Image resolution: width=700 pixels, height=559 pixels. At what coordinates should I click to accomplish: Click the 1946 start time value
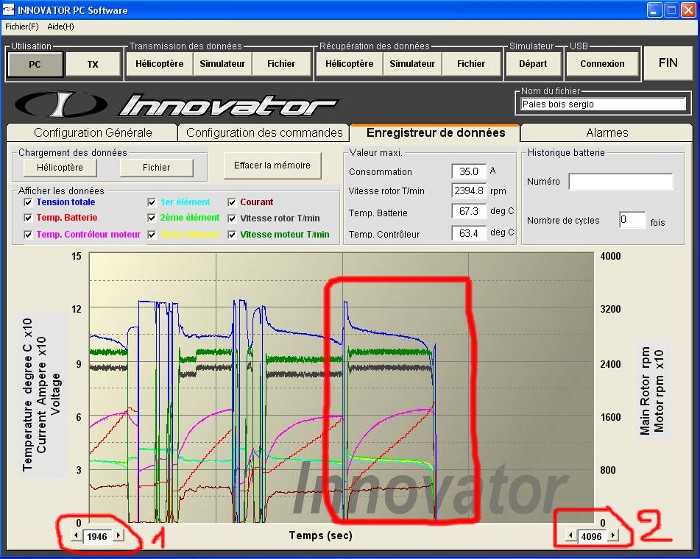click(97, 536)
